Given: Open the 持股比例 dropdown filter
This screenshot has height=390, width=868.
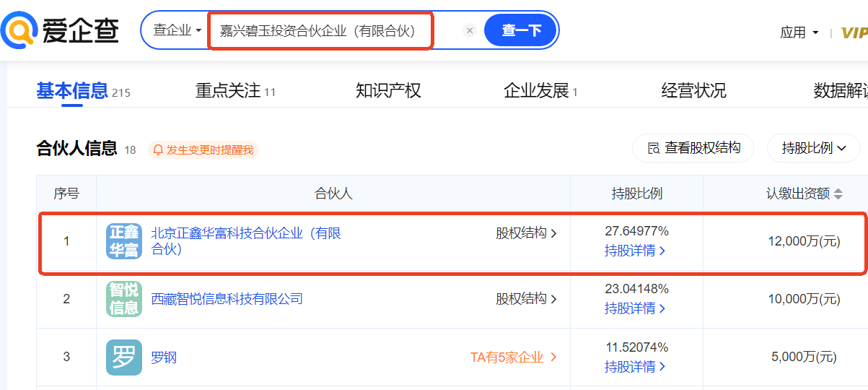Looking at the screenshot, I should tap(813, 148).
